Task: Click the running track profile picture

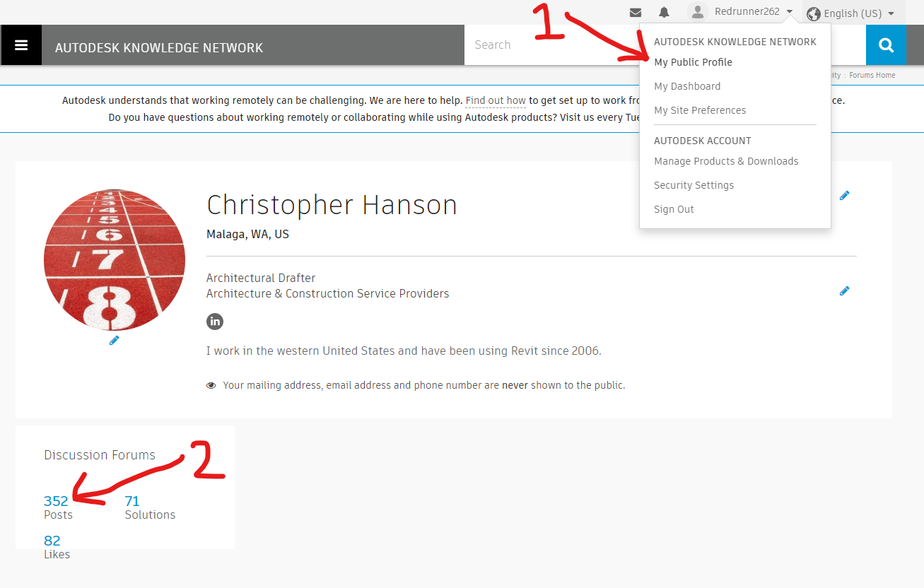Action: pyautogui.click(x=115, y=260)
